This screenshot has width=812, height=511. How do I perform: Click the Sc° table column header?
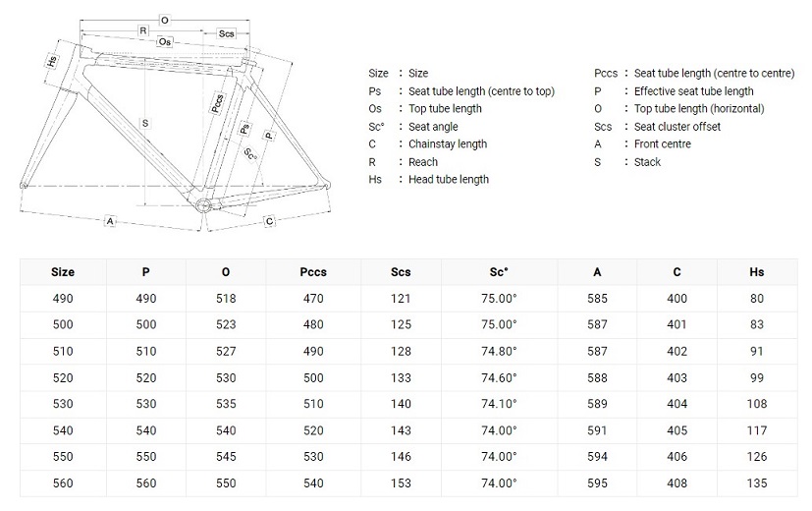pos(499,272)
